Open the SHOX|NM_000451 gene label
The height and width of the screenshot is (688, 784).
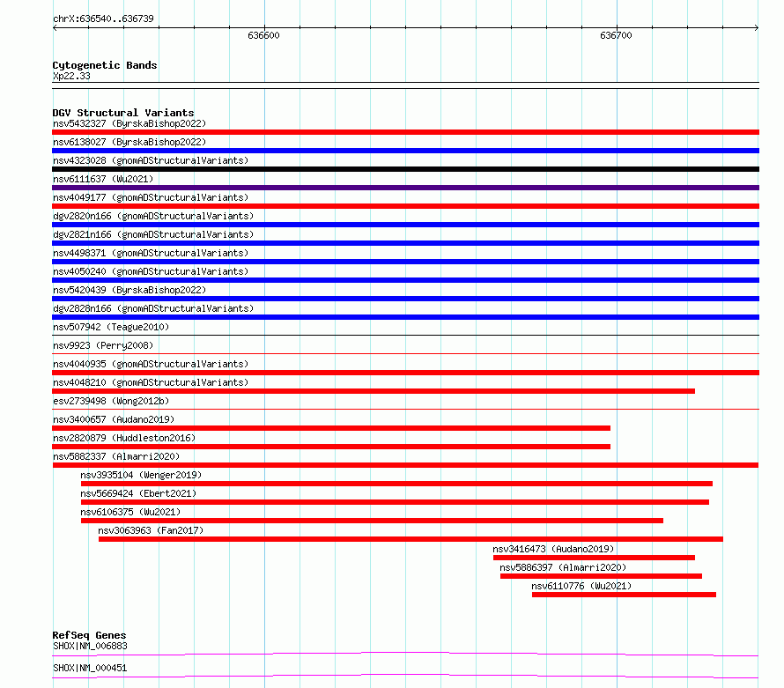click(90, 668)
